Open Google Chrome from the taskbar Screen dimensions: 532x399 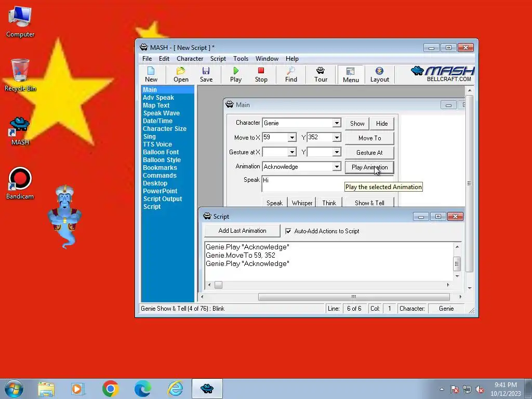(x=110, y=389)
